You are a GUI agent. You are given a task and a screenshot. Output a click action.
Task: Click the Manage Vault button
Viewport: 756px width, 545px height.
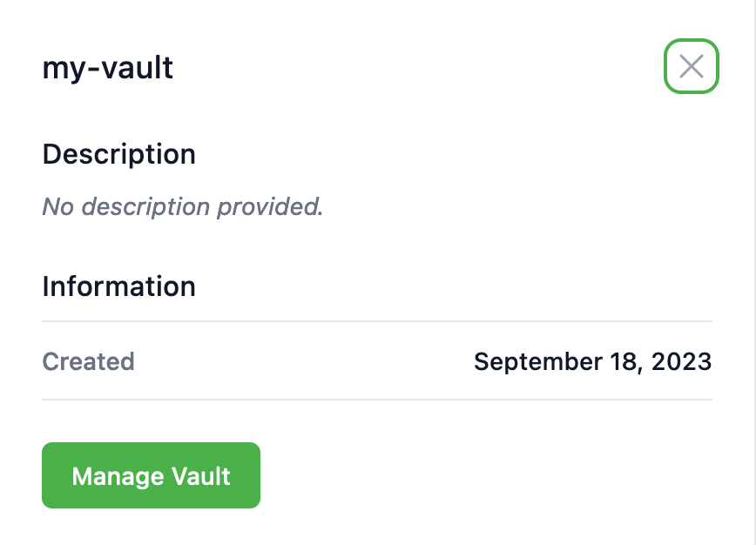151,475
